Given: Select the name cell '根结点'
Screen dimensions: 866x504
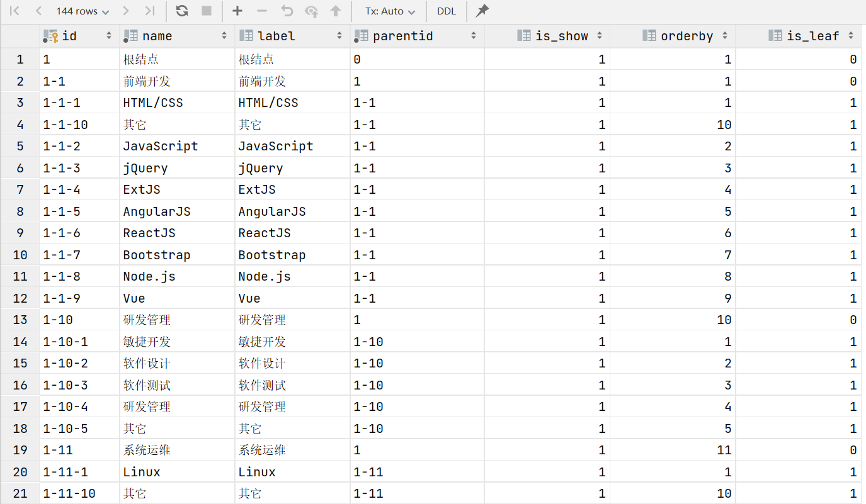Looking at the screenshot, I should (177, 59).
